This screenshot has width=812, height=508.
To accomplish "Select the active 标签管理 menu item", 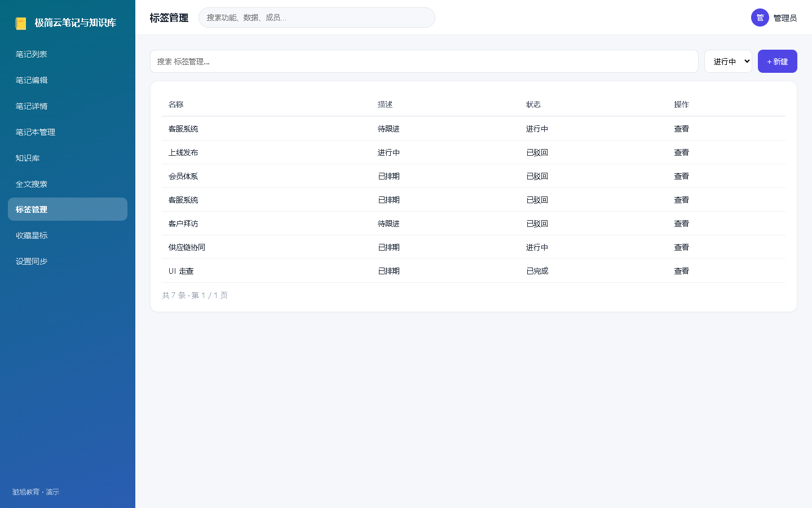I will [x=68, y=209].
